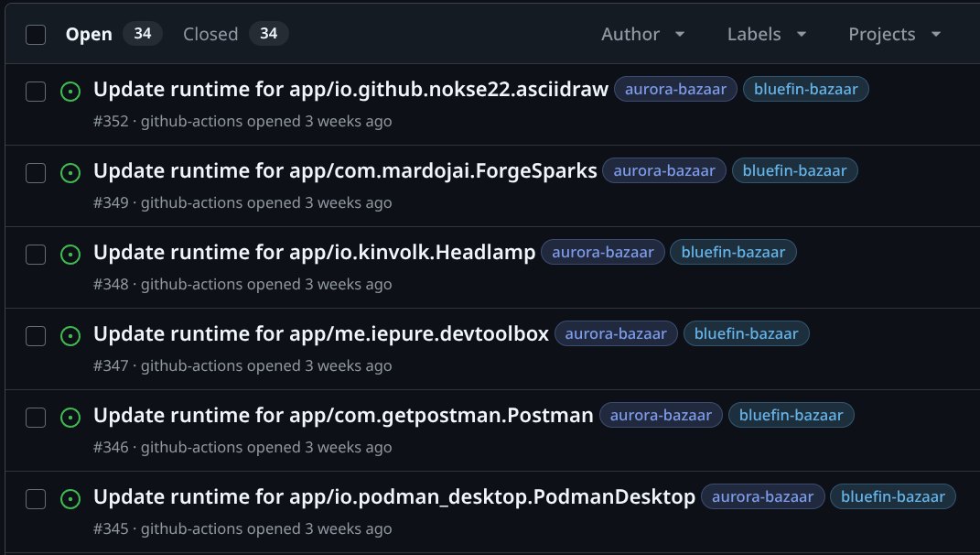
Task: Click "3 weeks ago" timestamp on #347
Action: pyautogui.click(x=348, y=366)
